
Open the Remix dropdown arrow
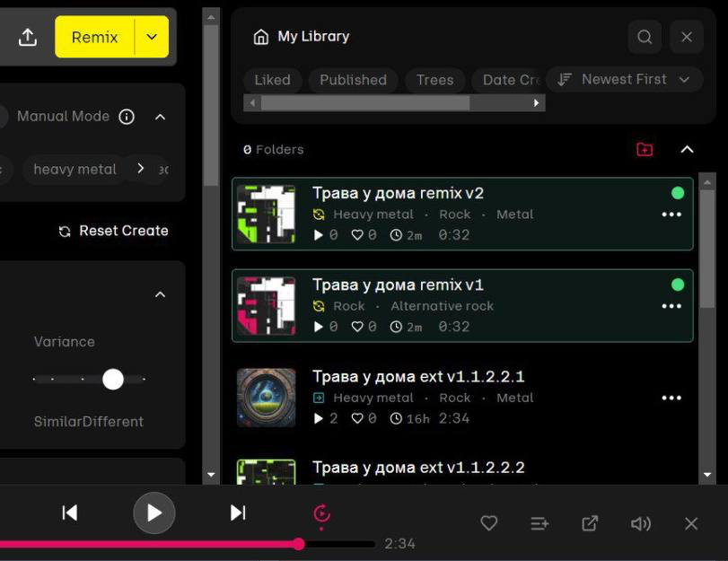click(152, 37)
